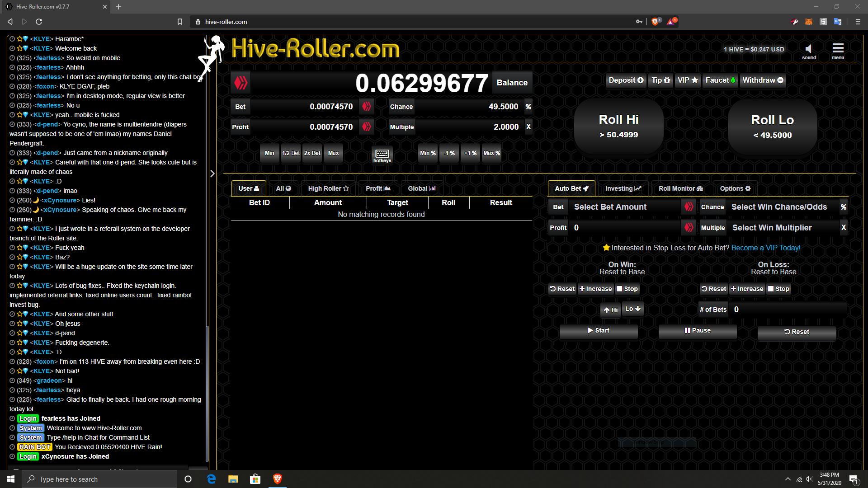
Task: Open the hamburger menu
Action: point(838,48)
